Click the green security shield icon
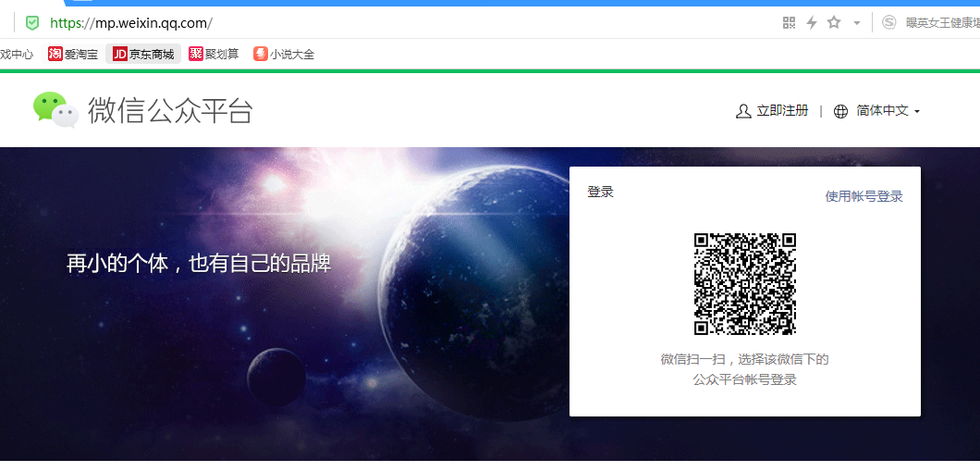 pyautogui.click(x=31, y=23)
